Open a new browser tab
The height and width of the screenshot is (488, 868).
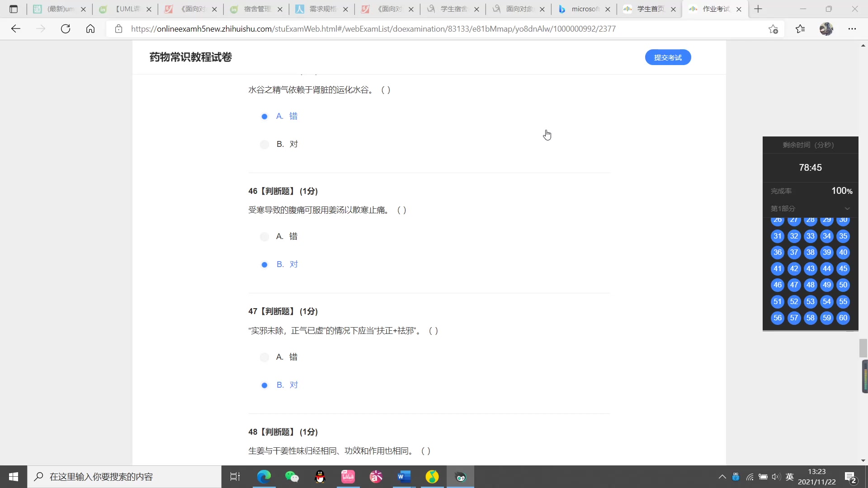(758, 9)
